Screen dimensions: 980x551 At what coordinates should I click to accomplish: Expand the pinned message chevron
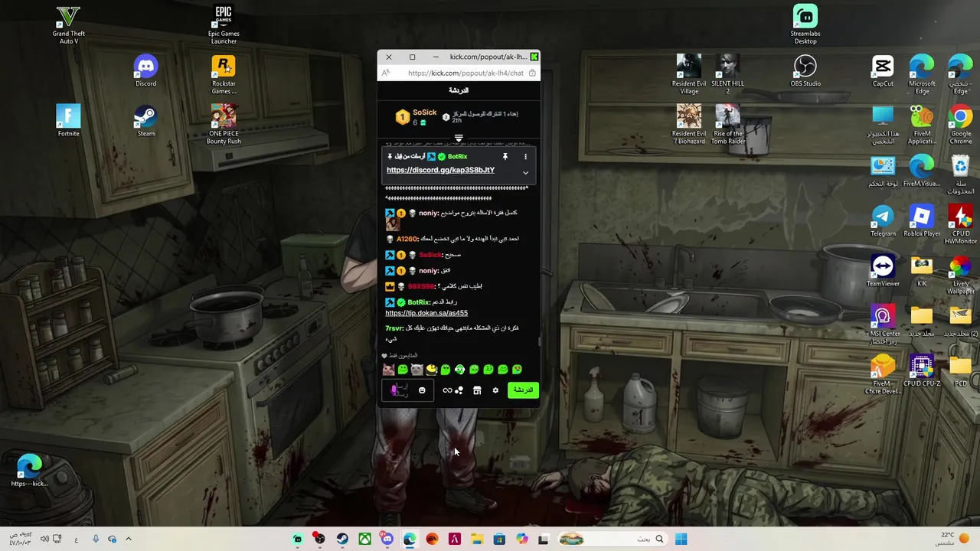click(525, 173)
